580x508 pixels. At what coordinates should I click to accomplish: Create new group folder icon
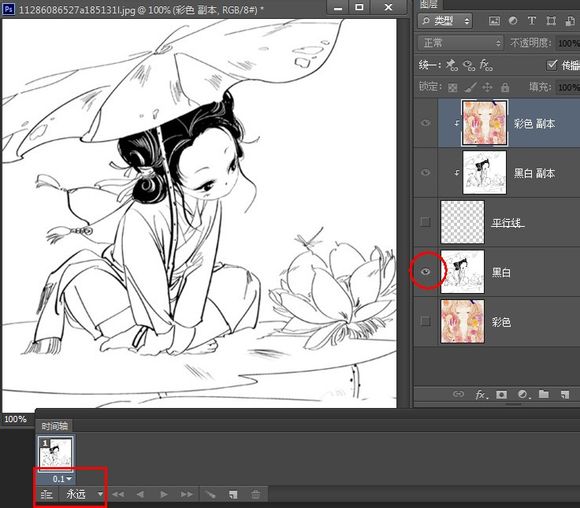(544, 394)
